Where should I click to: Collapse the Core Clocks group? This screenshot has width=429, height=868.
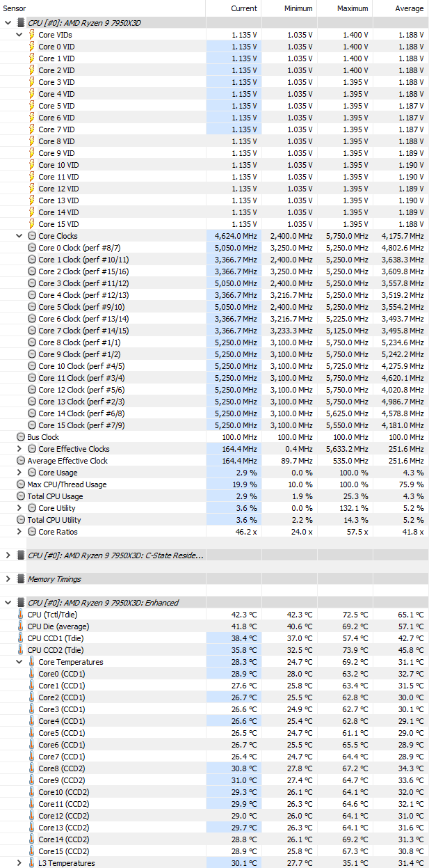[19, 236]
